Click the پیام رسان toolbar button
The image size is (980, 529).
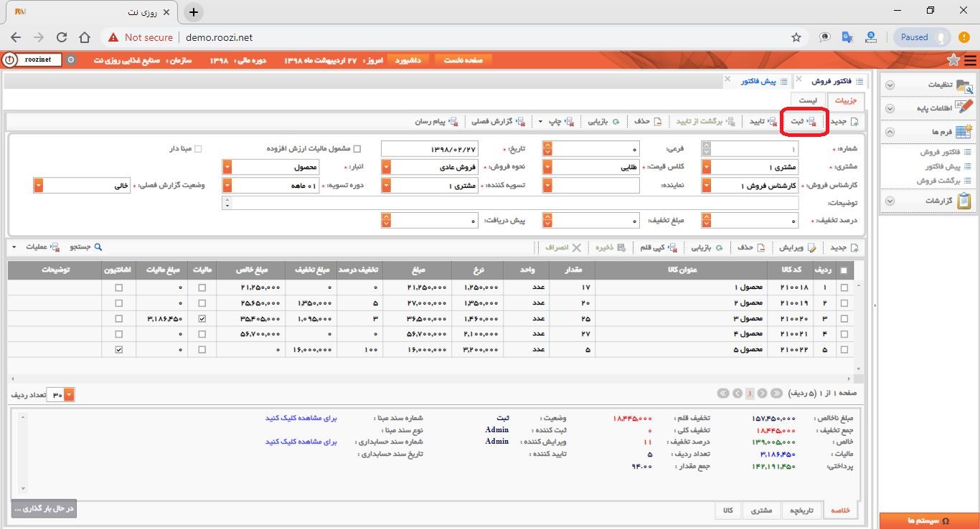coord(436,122)
